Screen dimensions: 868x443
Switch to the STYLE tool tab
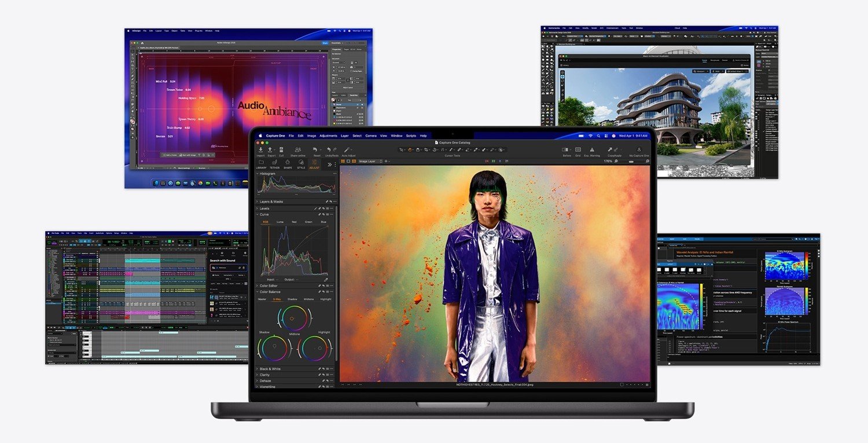[x=301, y=164]
